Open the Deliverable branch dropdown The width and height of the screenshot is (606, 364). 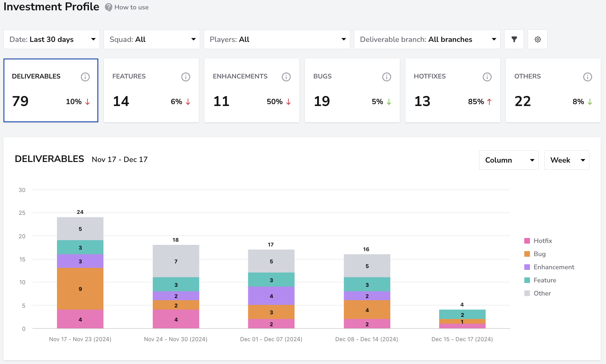click(427, 39)
